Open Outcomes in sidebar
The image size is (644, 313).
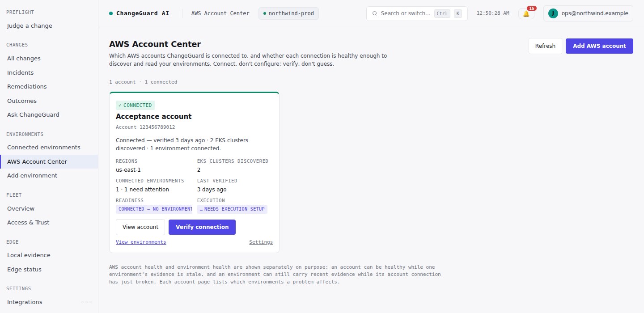click(x=49, y=101)
